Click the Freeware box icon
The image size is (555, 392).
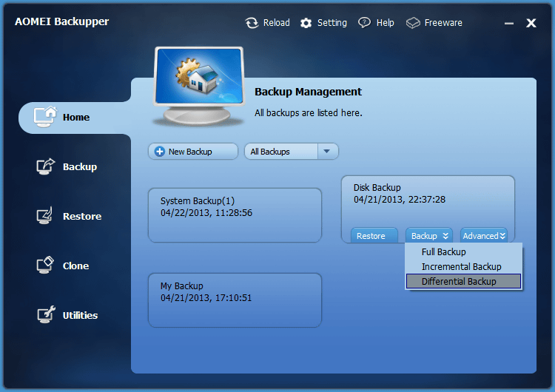tap(413, 23)
